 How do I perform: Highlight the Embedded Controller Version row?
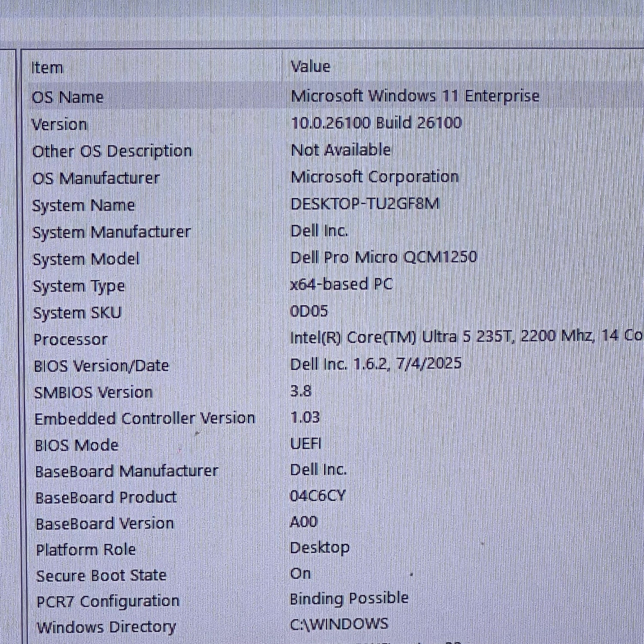[x=145, y=419]
